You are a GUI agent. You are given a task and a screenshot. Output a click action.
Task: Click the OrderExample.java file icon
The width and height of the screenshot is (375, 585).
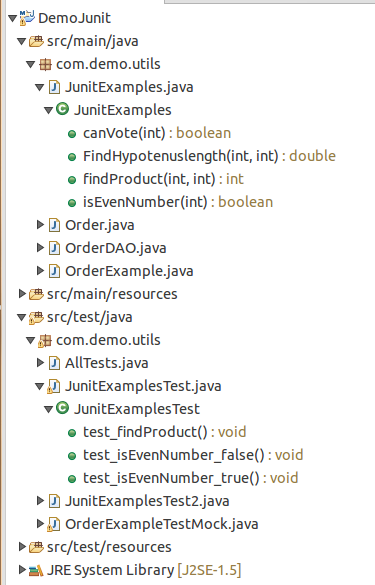(54, 271)
